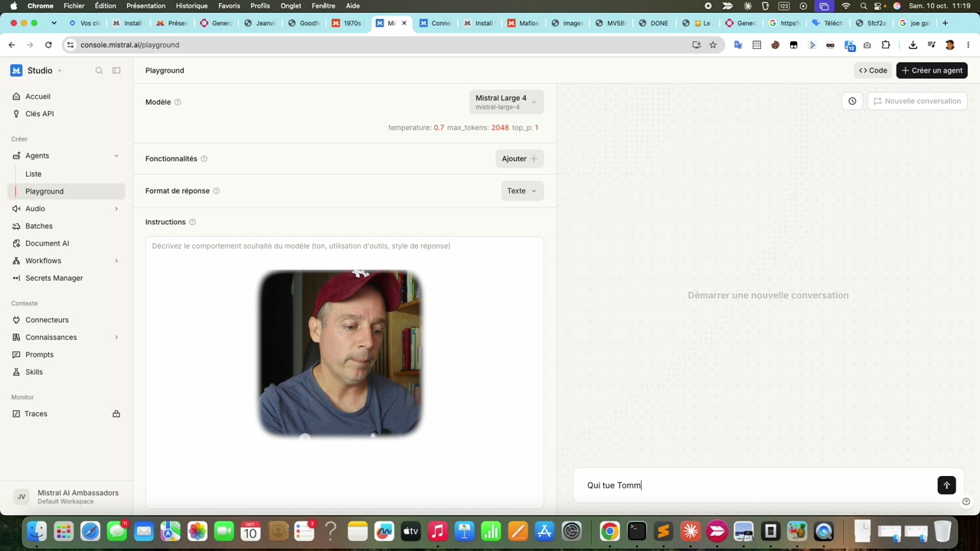Open the search icon in Studio sidebar
Screen dimensions: 980x551
pyautogui.click(x=99, y=70)
